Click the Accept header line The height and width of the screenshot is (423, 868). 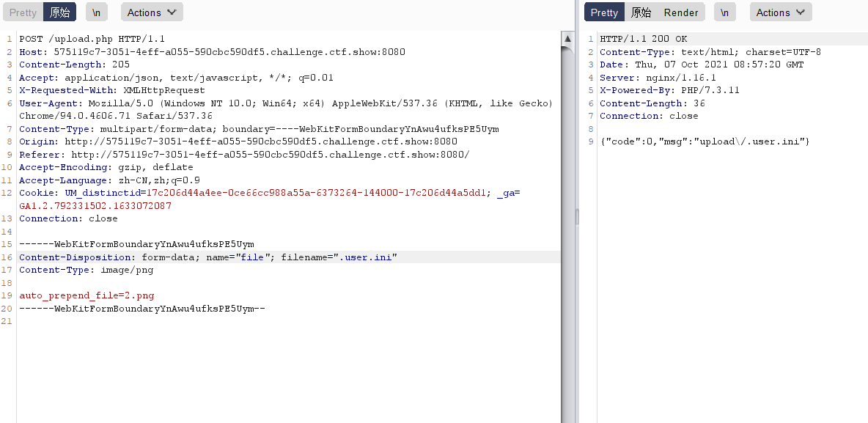pos(177,78)
